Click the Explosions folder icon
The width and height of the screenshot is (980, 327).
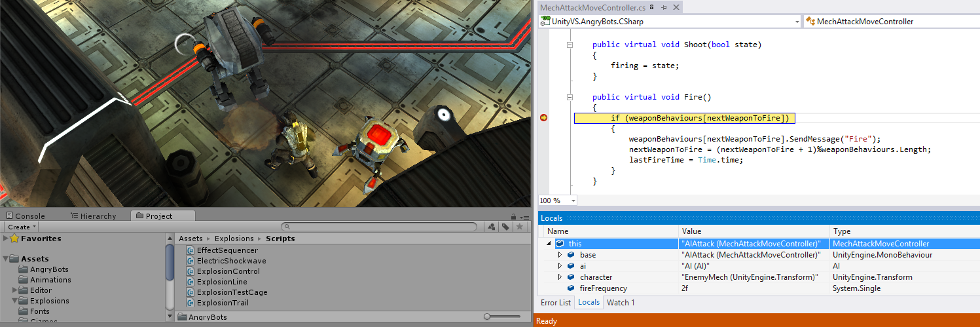click(x=24, y=301)
